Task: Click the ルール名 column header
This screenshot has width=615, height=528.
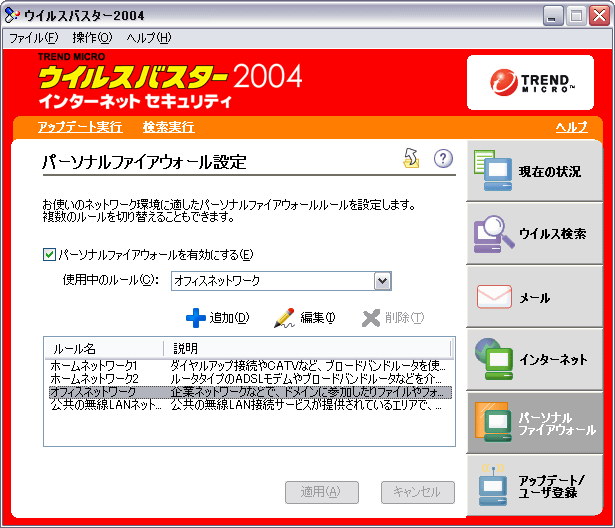Action: click(104, 348)
